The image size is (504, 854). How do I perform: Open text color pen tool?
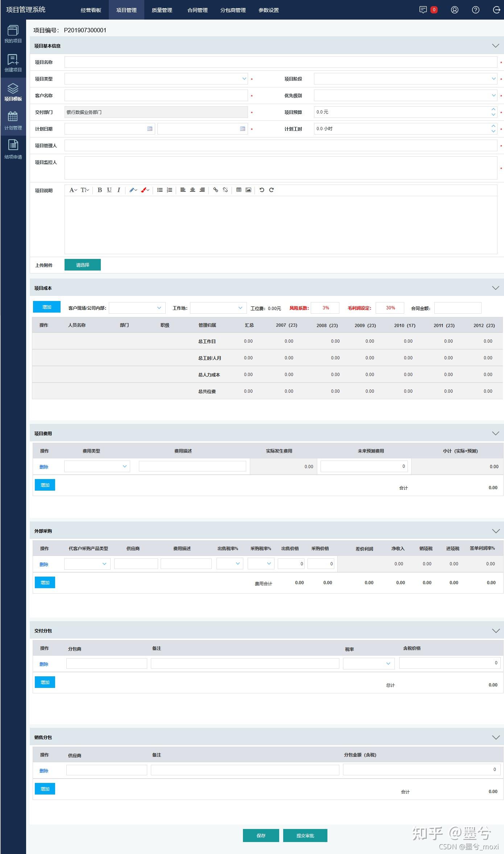pyautogui.click(x=133, y=190)
